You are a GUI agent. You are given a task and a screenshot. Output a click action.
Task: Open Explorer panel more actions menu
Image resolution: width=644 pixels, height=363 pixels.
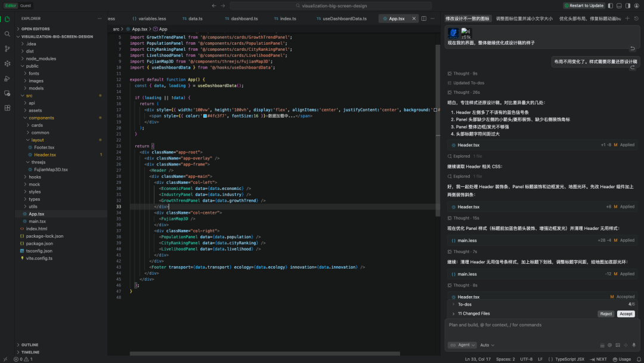tap(100, 19)
